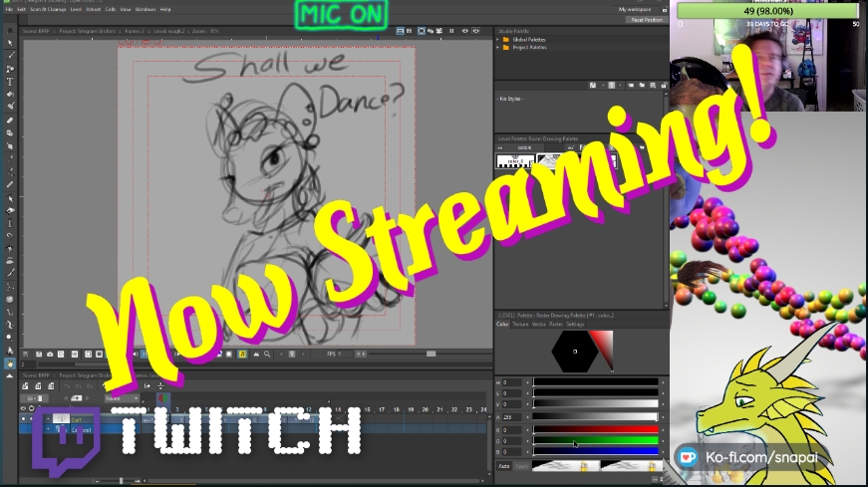The width and height of the screenshot is (868, 487).
Task: Click the A value field showing 255
Action: click(511, 417)
